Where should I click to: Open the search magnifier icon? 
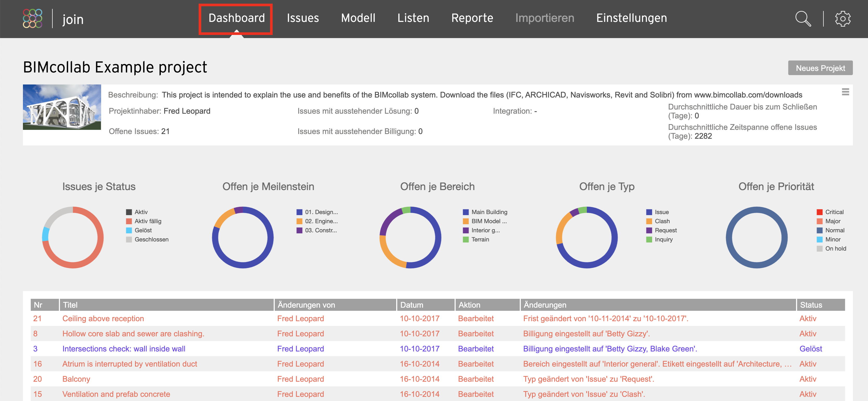tap(803, 19)
